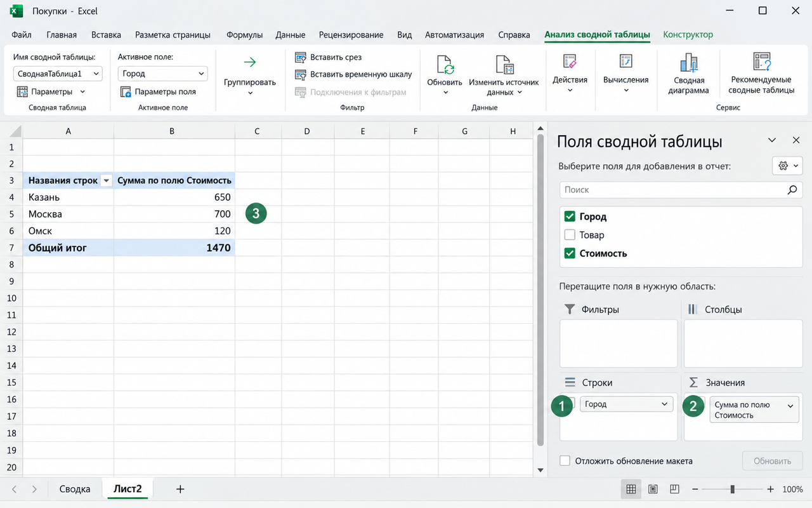Open Параметры поля settings
Screen dimensions: 812x508
point(158,91)
